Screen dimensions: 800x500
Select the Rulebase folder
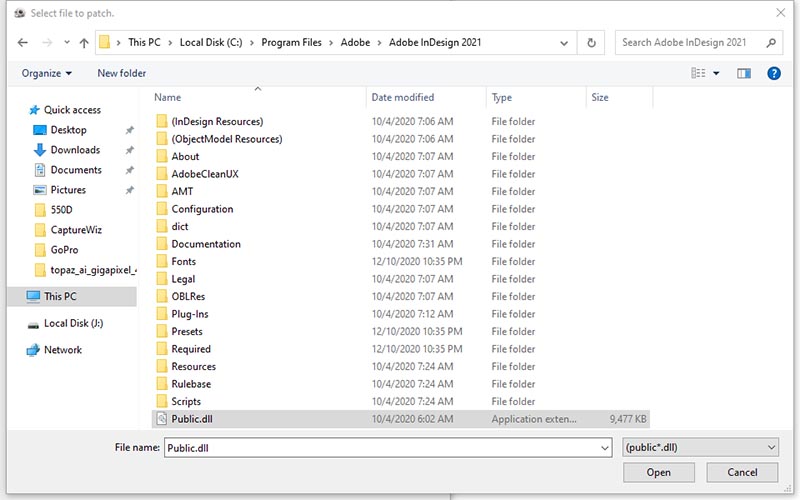pos(191,384)
